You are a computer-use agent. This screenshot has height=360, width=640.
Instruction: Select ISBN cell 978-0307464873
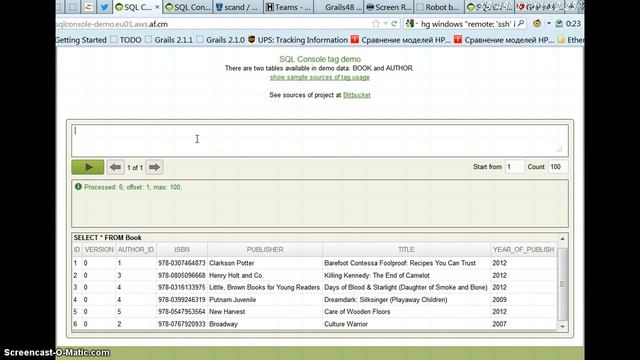[182, 263]
